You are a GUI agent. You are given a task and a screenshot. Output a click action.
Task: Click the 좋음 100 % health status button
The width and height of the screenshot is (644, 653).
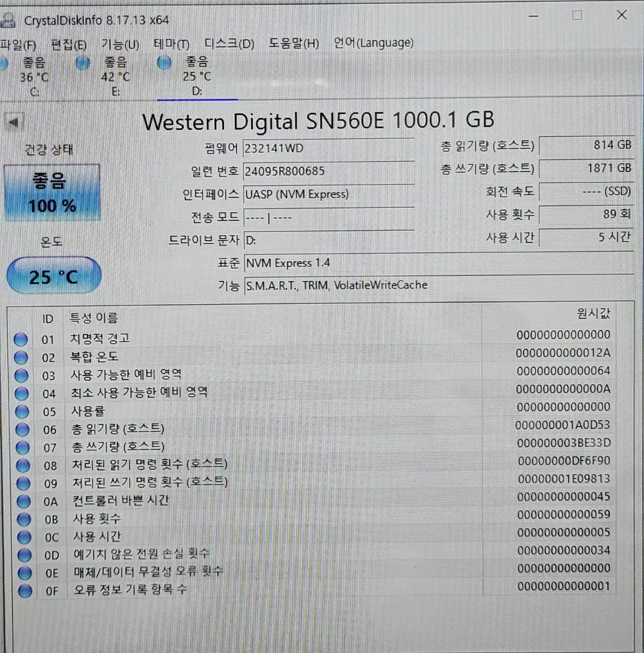click(52, 193)
